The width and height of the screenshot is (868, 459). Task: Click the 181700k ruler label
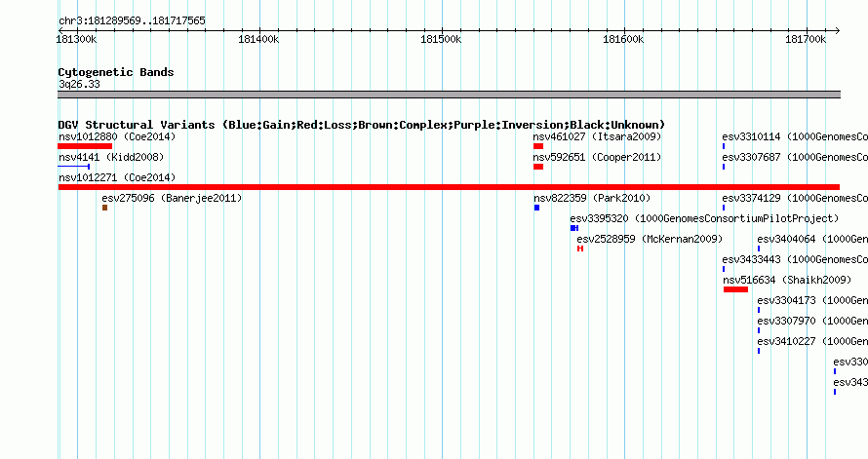(806, 39)
